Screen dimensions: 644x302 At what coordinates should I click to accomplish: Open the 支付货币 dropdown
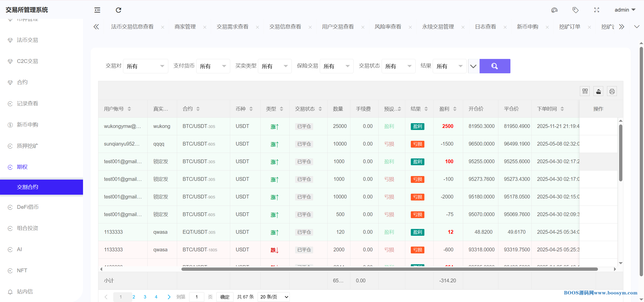click(x=213, y=66)
